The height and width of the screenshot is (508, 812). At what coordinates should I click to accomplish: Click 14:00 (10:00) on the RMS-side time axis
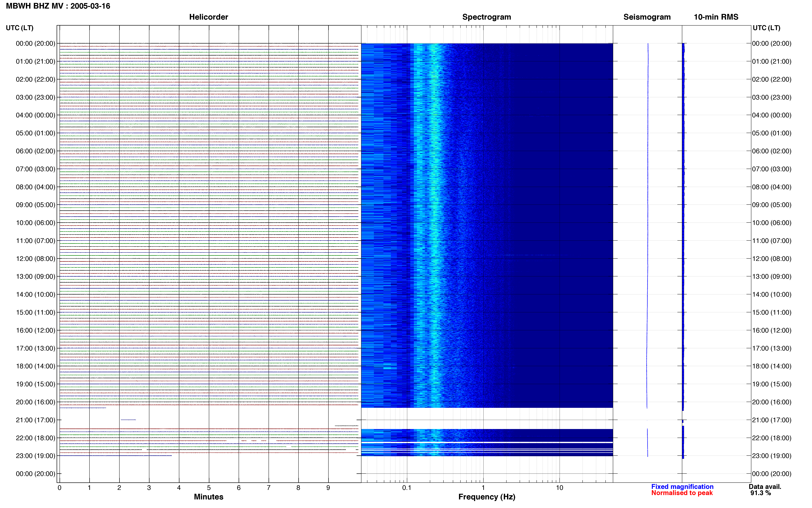pos(772,295)
